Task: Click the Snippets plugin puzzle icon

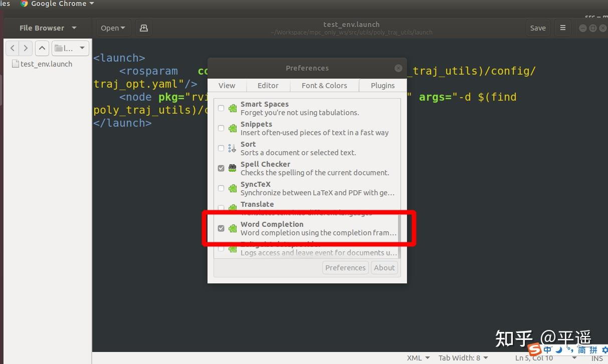Action: [233, 128]
